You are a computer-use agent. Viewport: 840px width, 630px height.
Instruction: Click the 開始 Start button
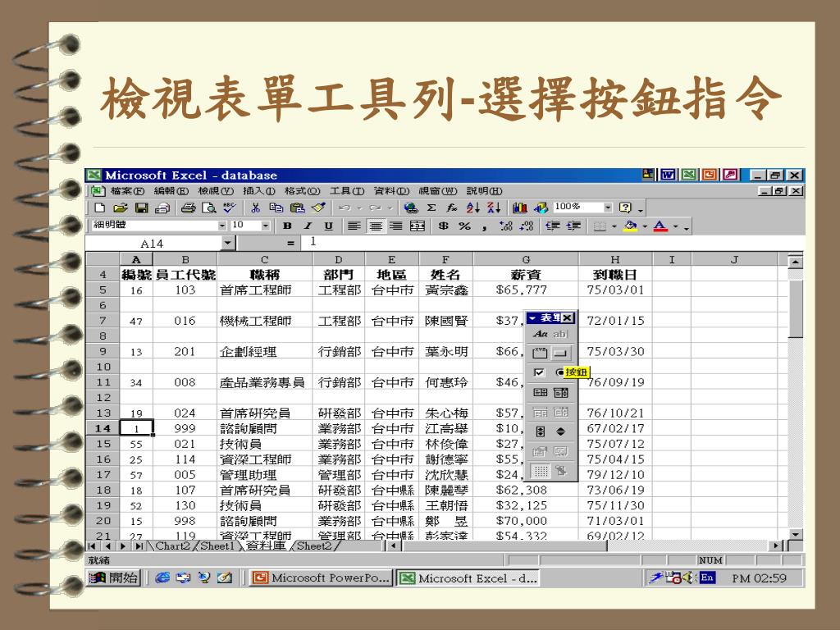point(113,578)
